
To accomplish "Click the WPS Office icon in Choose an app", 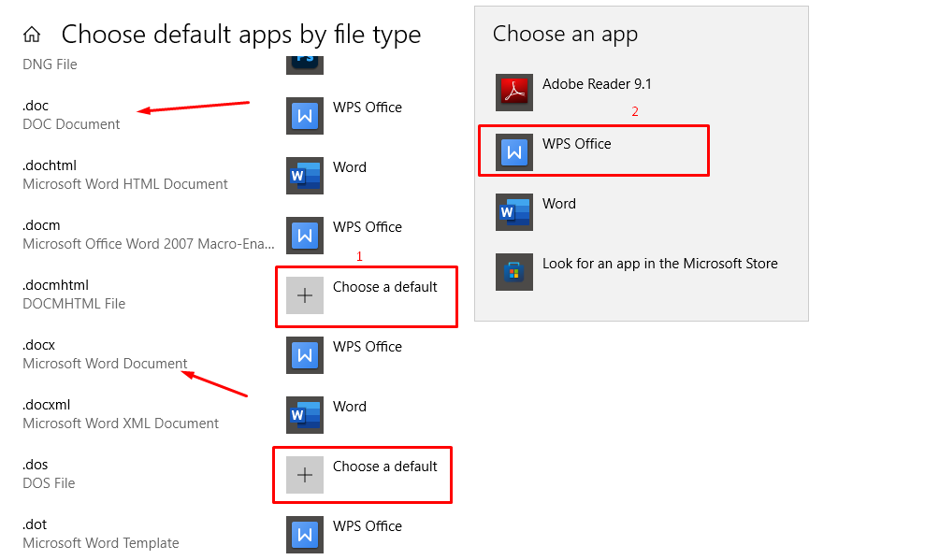I will 514,152.
